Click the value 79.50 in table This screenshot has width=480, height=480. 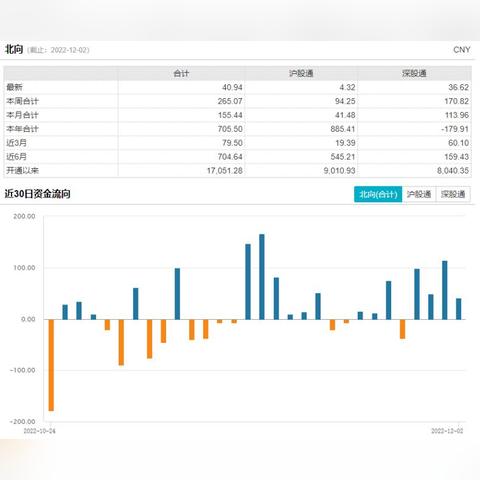[232, 143]
